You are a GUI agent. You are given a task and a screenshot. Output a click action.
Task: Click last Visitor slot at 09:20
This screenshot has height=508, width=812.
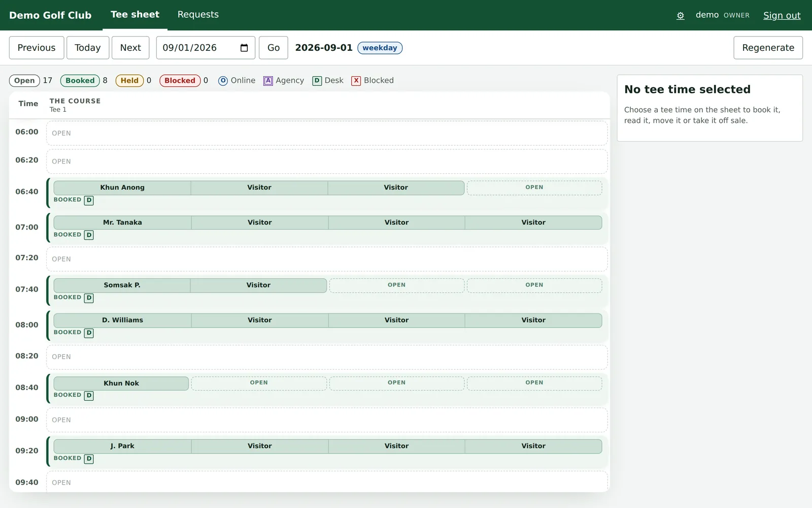click(533, 447)
